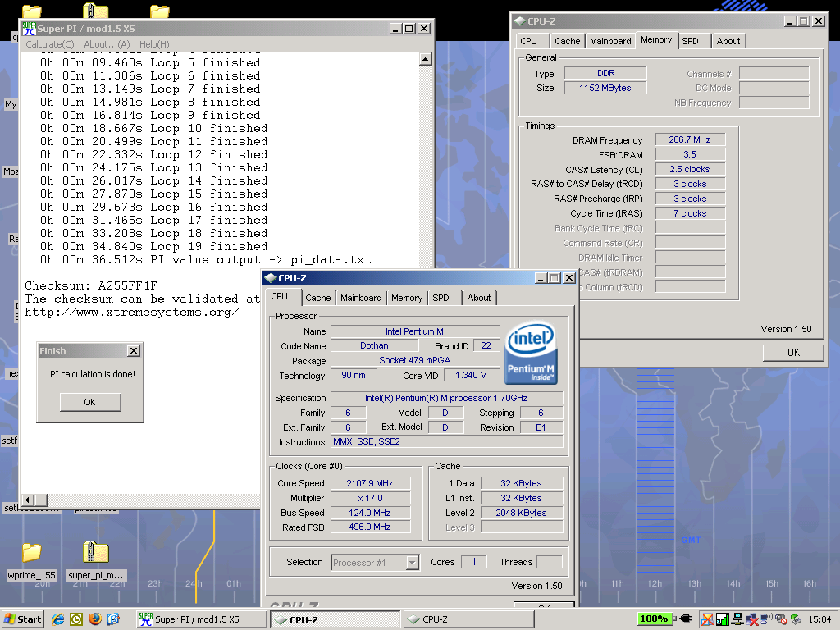Switch to Memory tab in front CPU-Z window
This screenshot has width=840, height=630.
click(407, 298)
